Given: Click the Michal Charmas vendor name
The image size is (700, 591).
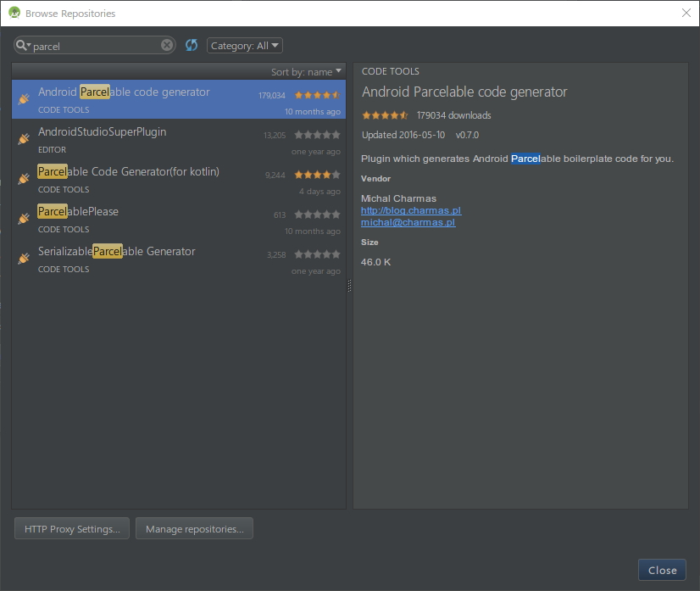Looking at the screenshot, I should [398, 198].
